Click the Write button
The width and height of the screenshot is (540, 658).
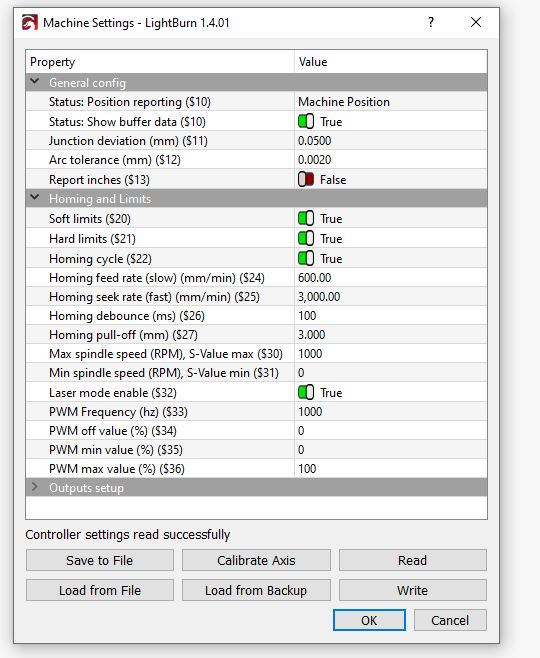[413, 590]
